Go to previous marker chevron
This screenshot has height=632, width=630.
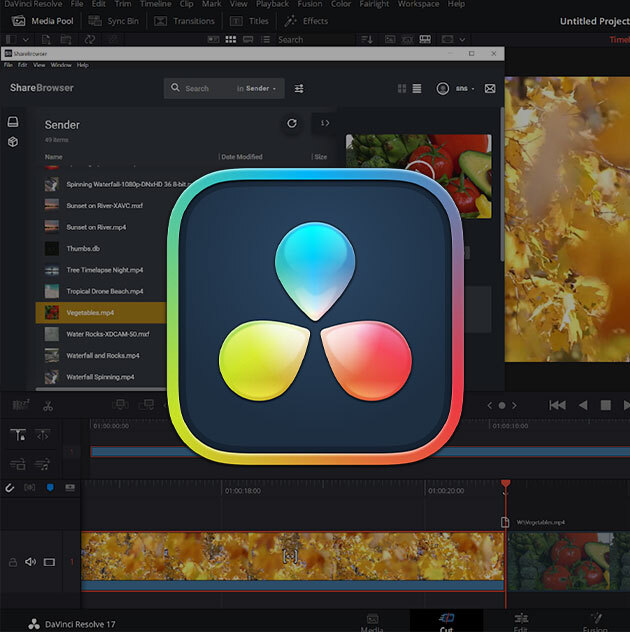pos(490,405)
